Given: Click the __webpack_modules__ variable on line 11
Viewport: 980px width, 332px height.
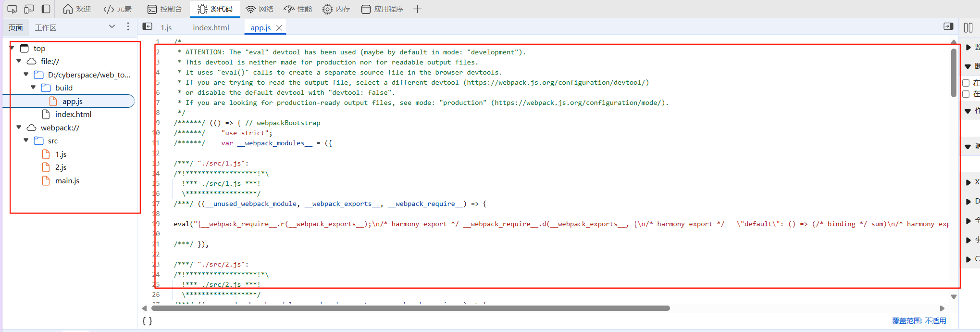Looking at the screenshot, I should 274,143.
